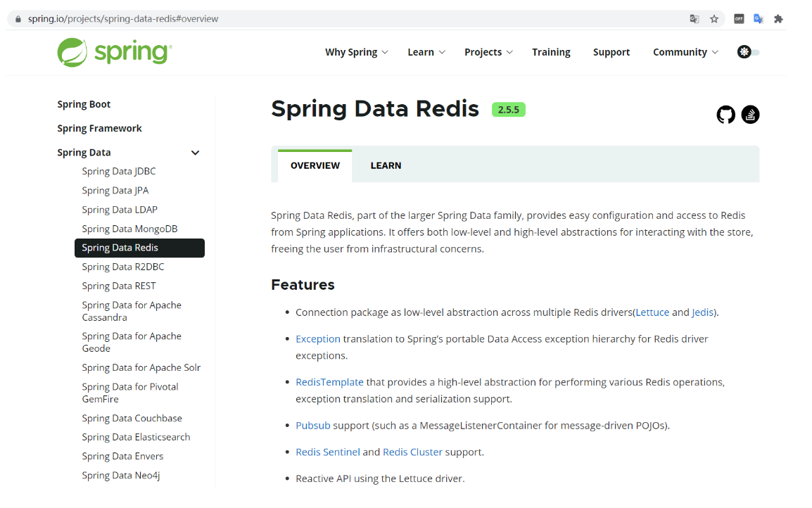The height and width of the screenshot is (508, 812).
Task: Click the 2.5.5 version badge
Action: 509,110
